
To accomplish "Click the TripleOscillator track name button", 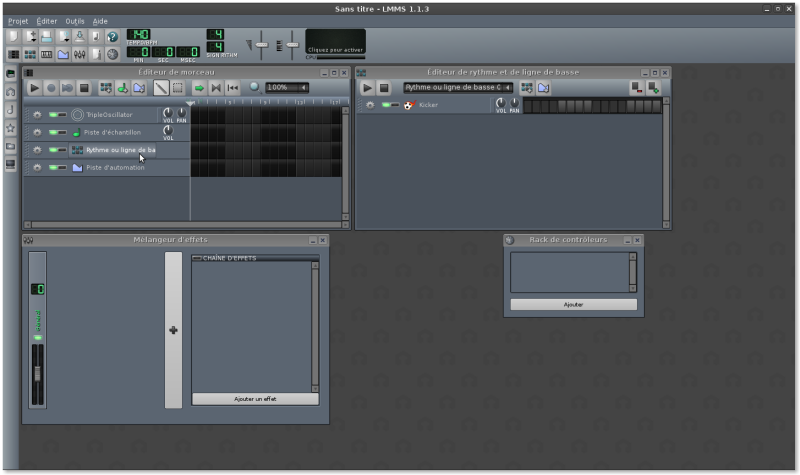I will pos(113,115).
